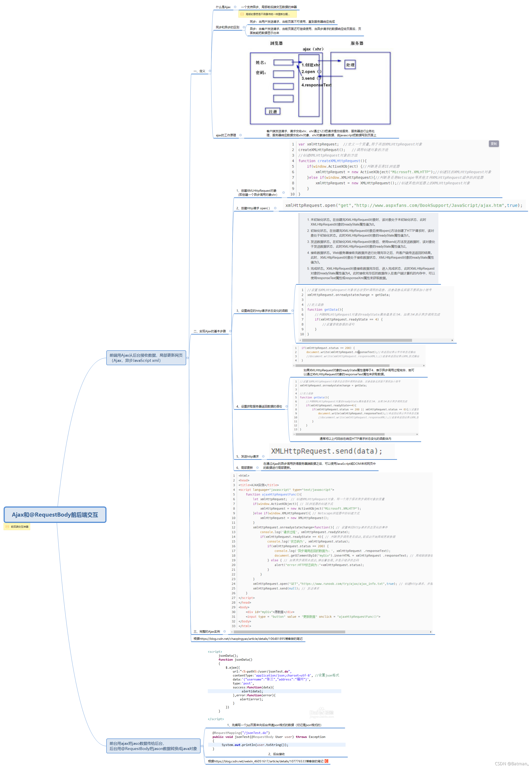Click the text 通常将以上代码放在响应HTTP请求状态变化的函数体内
Screen dimensions: 532x768
coord(355,439)
